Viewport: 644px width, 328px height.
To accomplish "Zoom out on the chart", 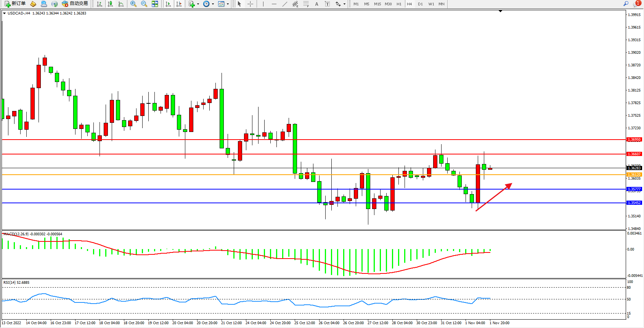I will click(x=144, y=4).
